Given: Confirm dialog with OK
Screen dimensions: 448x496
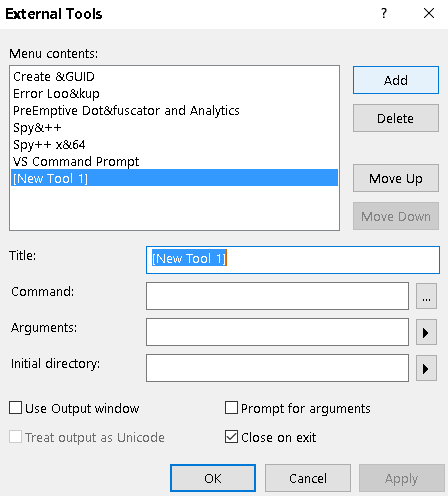Looking at the screenshot, I should (x=213, y=478).
